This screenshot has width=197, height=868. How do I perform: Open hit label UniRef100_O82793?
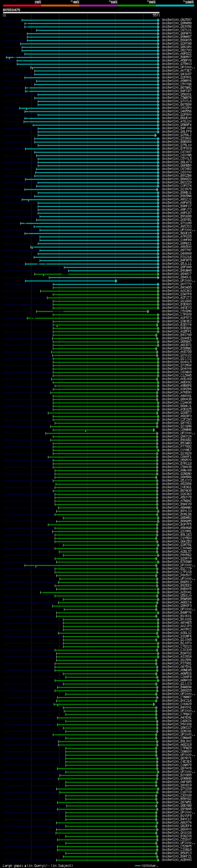tap(177, 50)
